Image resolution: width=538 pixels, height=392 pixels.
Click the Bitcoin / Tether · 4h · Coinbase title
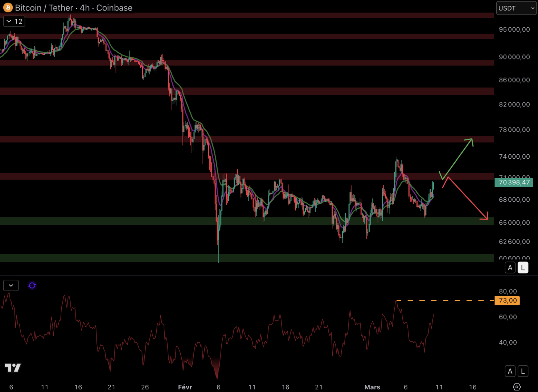[74, 8]
